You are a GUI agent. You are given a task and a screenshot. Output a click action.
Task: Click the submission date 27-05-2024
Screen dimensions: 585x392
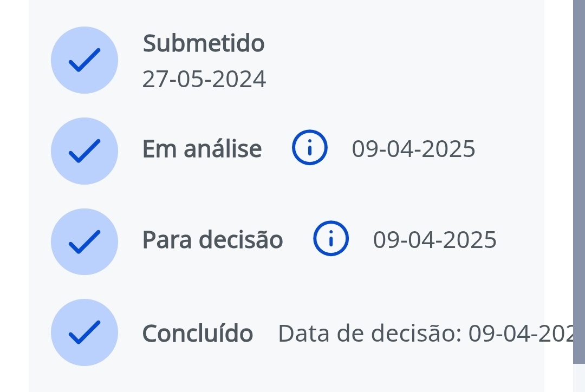(x=204, y=80)
